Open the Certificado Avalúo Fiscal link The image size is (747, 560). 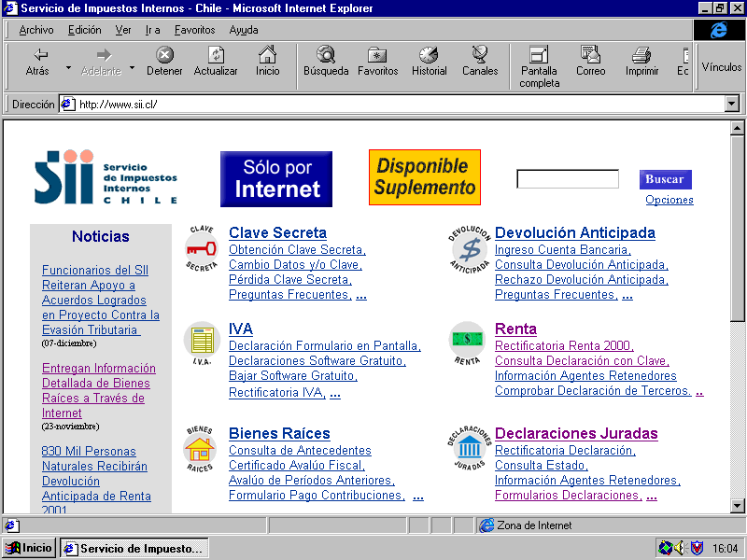click(297, 465)
